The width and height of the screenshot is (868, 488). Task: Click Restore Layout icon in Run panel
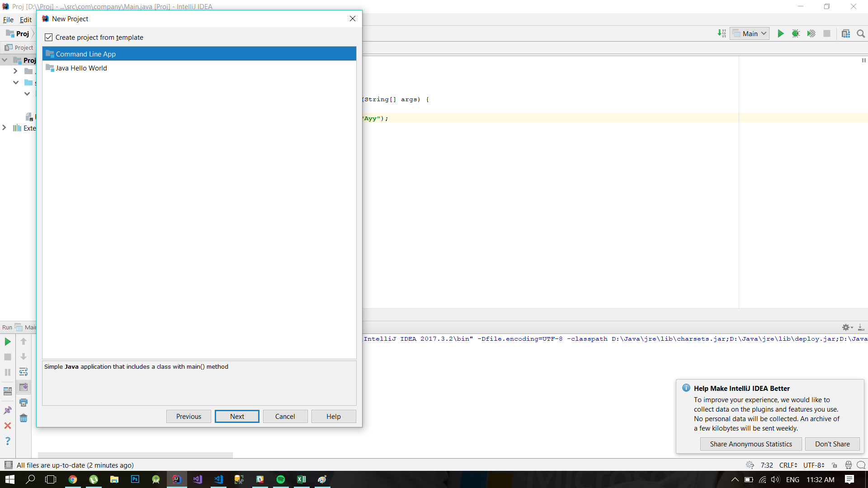click(x=8, y=391)
